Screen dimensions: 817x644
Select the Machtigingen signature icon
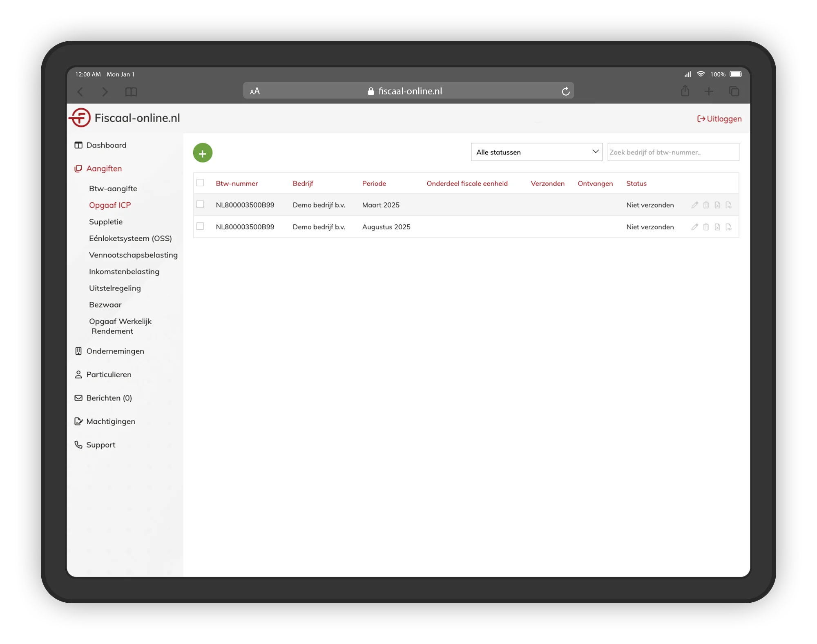coord(78,421)
